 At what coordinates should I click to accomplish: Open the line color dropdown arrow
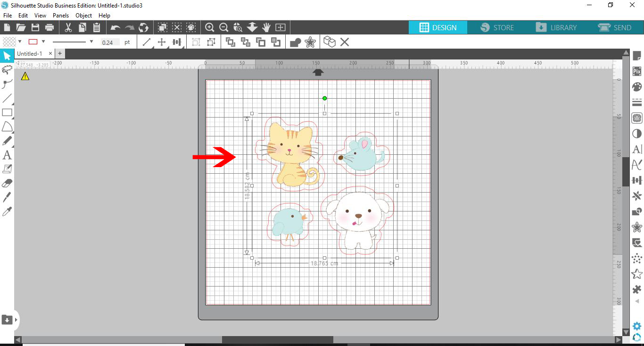pos(43,42)
